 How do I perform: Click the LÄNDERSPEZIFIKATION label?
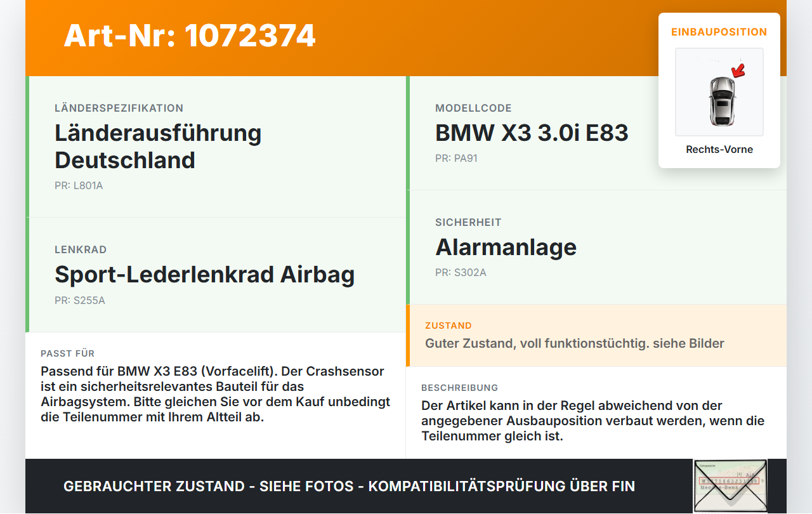point(119,109)
